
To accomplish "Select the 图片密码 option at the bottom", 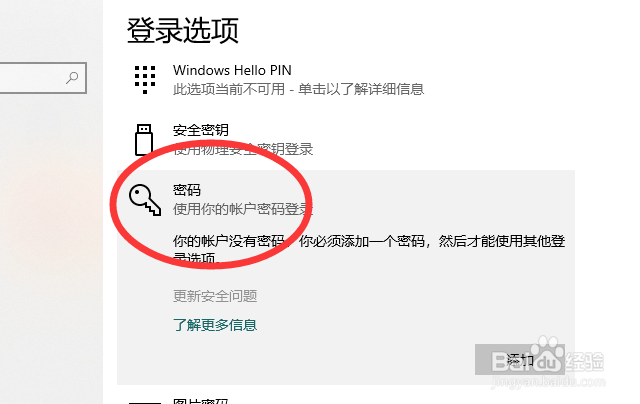I will (200, 400).
